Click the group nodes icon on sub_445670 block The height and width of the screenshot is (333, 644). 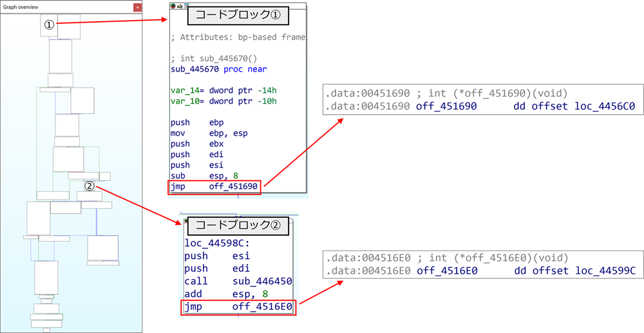(x=186, y=6)
